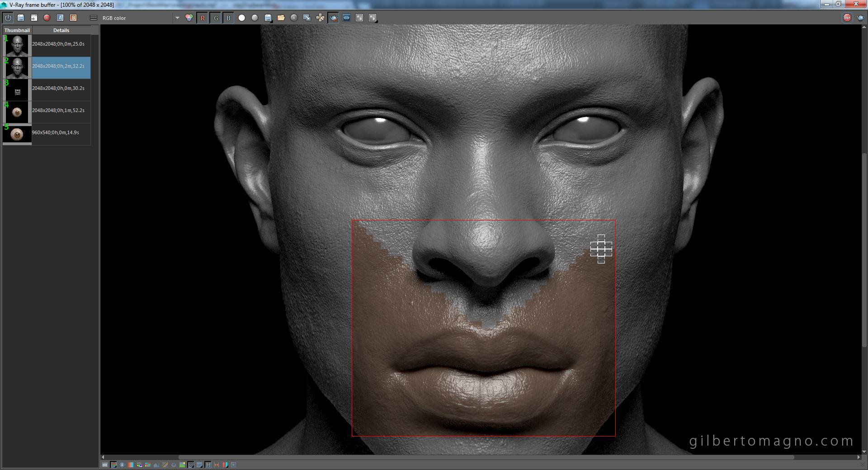
Task: Toggle force color clamping icon
Action: 114,465
